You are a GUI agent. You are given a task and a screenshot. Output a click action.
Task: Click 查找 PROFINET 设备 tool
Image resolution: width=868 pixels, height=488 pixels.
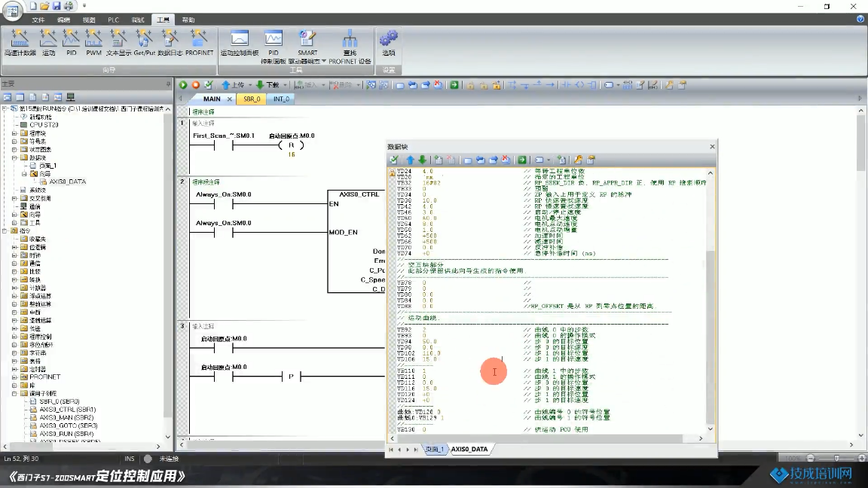[x=350, y=47]
